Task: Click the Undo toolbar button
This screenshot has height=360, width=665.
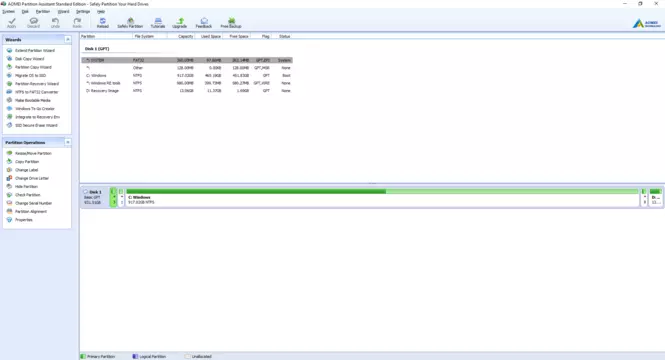Action: tap(55, 23)
